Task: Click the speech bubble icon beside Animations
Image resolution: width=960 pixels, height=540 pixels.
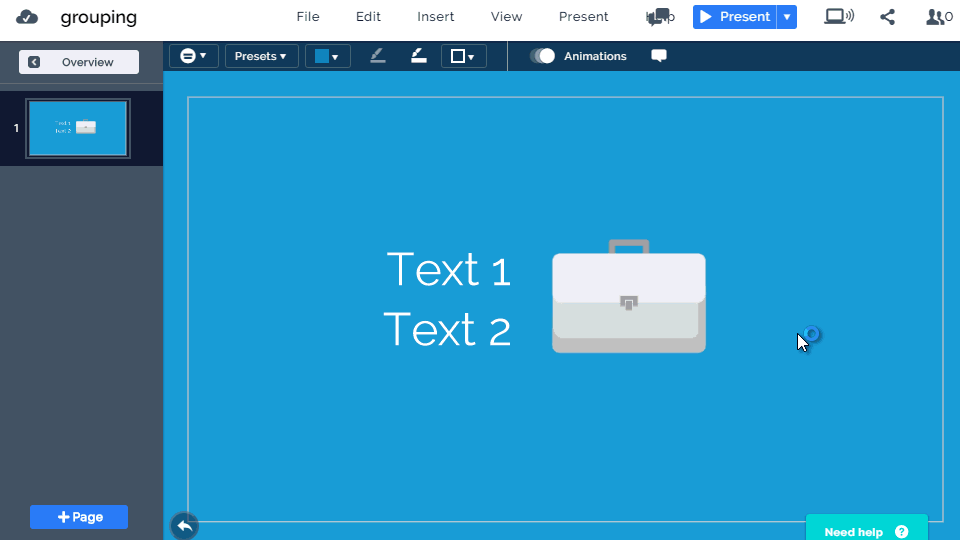Action: tap(659, 56)
